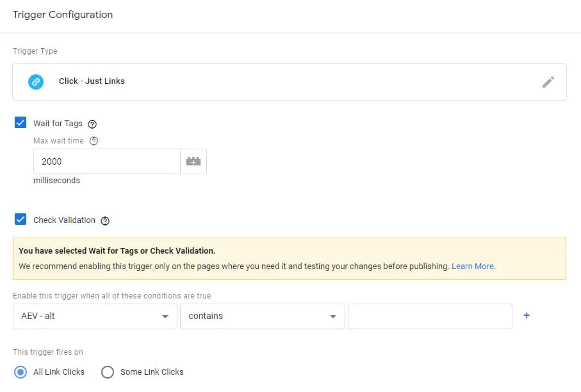Open the AEV - alt variable dropdown
Viewport: 581px width, 392px height.
[x=95, y=316]
